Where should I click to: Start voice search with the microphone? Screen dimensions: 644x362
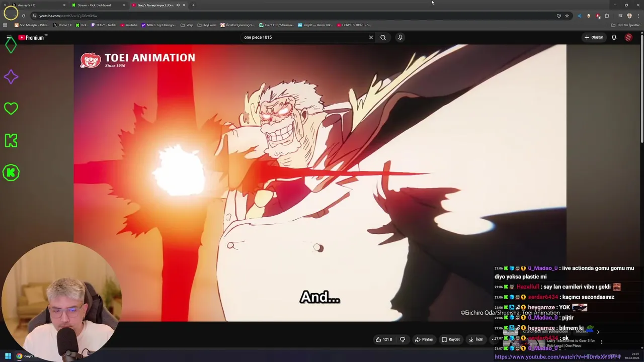coord(400,37)
